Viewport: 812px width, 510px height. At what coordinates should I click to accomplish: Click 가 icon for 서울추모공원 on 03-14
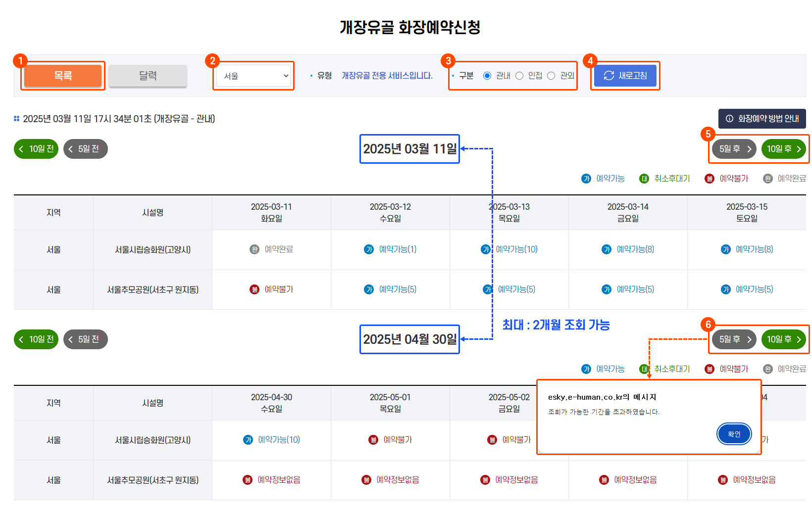pos(607,289)
